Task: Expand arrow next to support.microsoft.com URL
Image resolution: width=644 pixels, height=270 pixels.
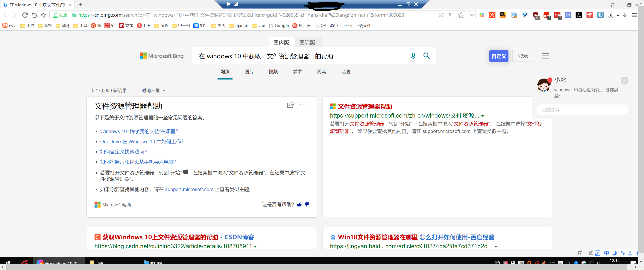Action: [x=482, y=116]
